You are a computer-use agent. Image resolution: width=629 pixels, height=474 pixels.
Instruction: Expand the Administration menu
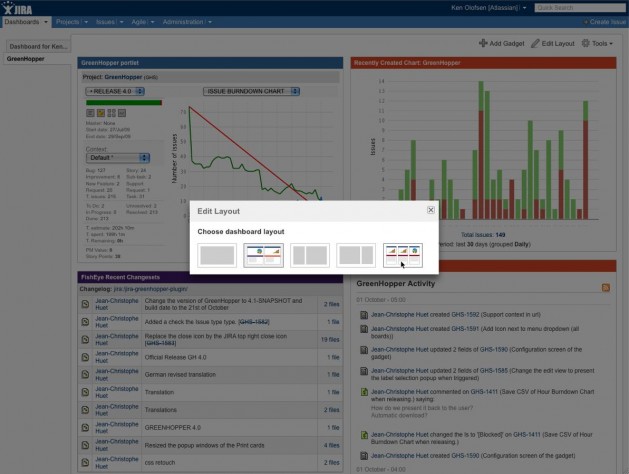point(187,22)
